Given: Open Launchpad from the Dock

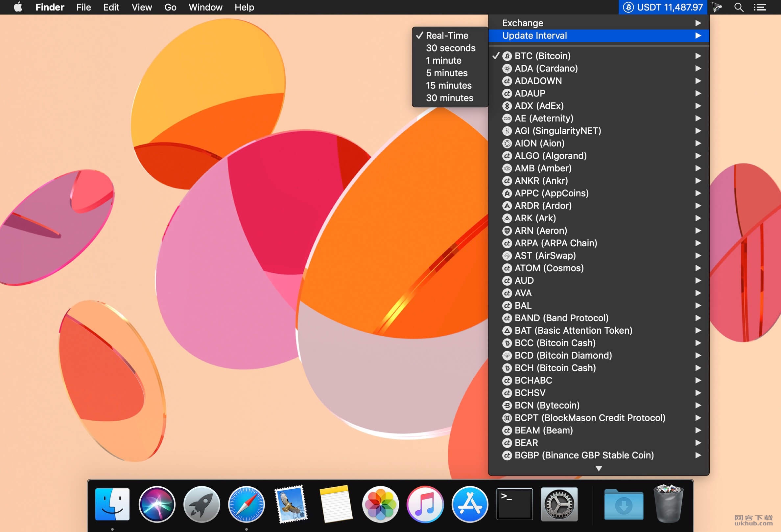Looking at the screenshot, I should (201, 504).
